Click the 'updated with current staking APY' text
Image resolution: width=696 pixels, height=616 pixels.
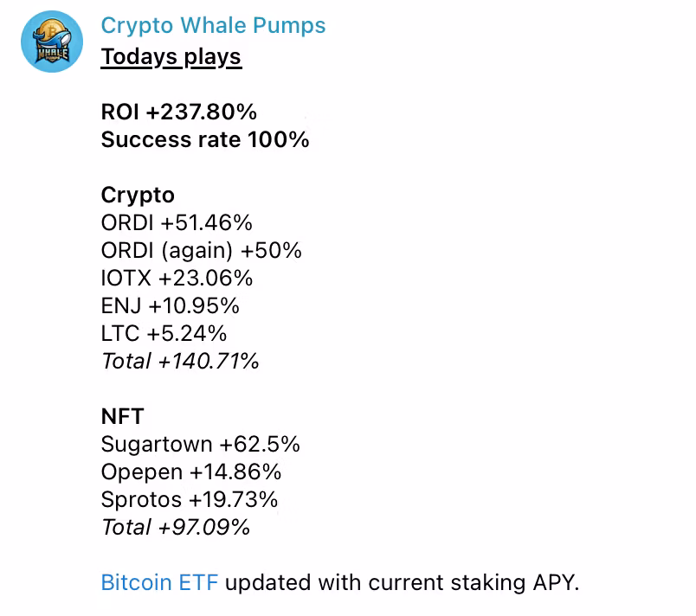point(402,582)
